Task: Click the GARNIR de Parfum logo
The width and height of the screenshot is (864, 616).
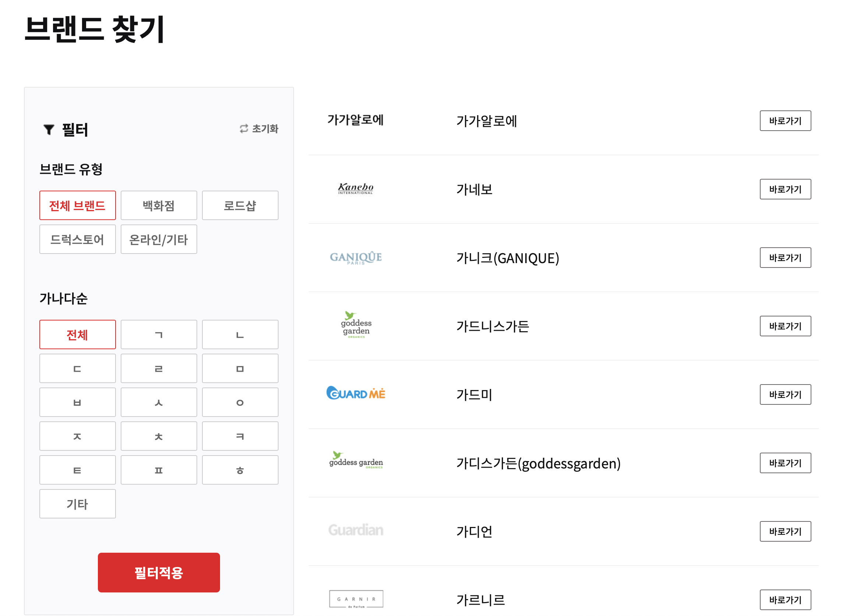Action: [356, 599]
